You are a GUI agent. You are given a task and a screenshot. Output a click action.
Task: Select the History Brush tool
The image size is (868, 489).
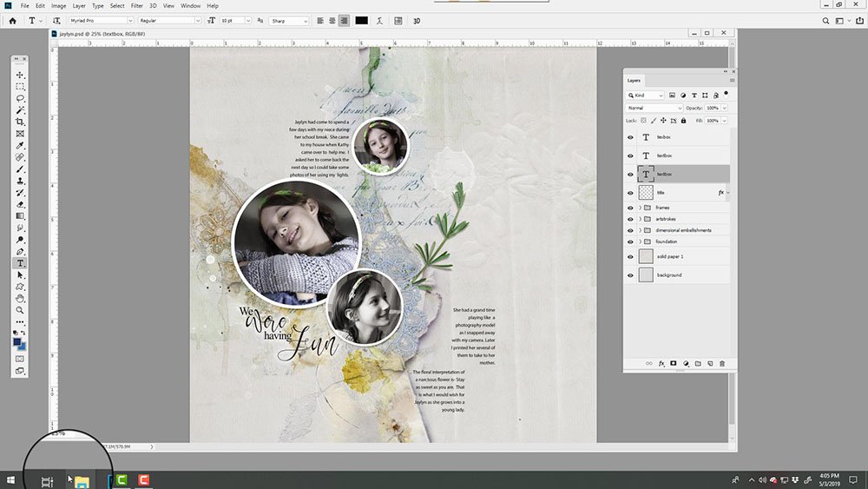click(20, 193)
